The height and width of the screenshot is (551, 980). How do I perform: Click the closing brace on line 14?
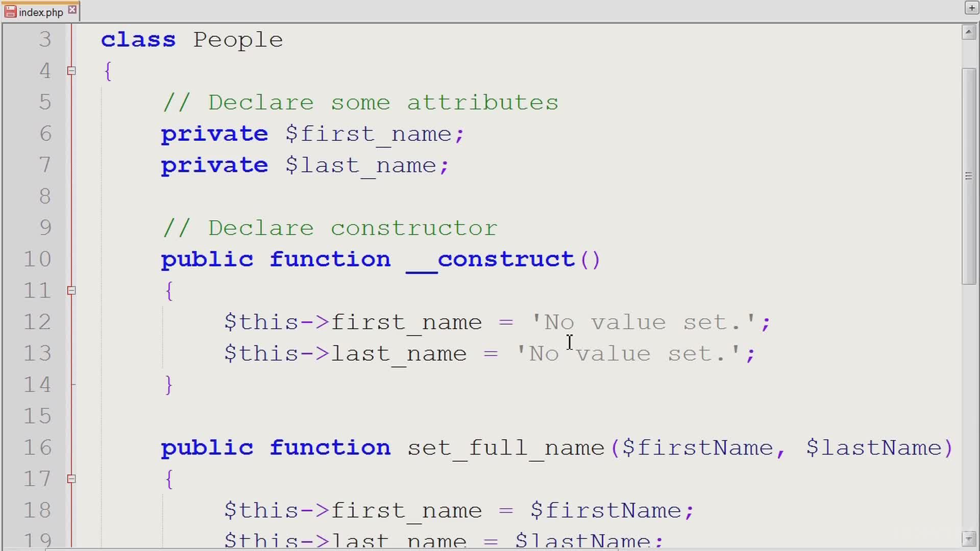tap(169, 385)
